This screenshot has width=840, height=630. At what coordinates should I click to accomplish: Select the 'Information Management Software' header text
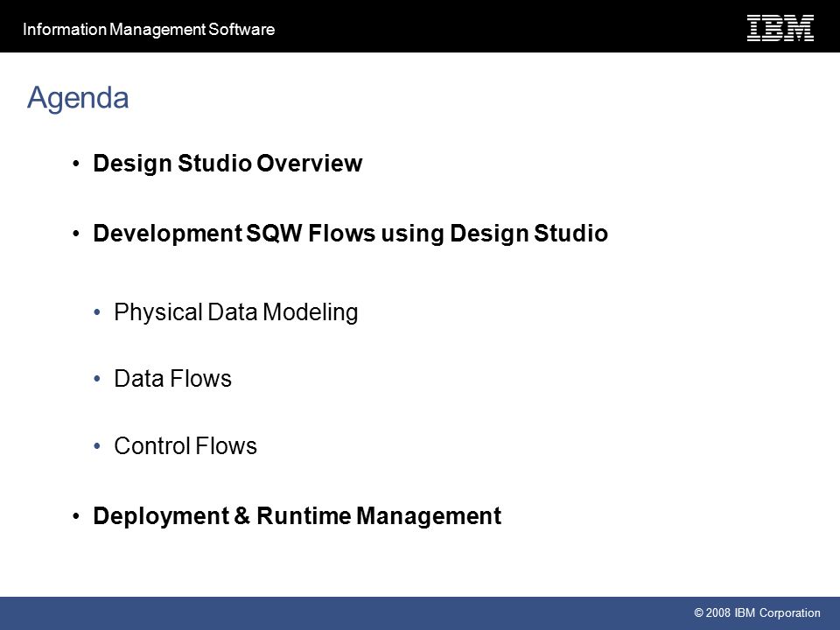point(149,29)
